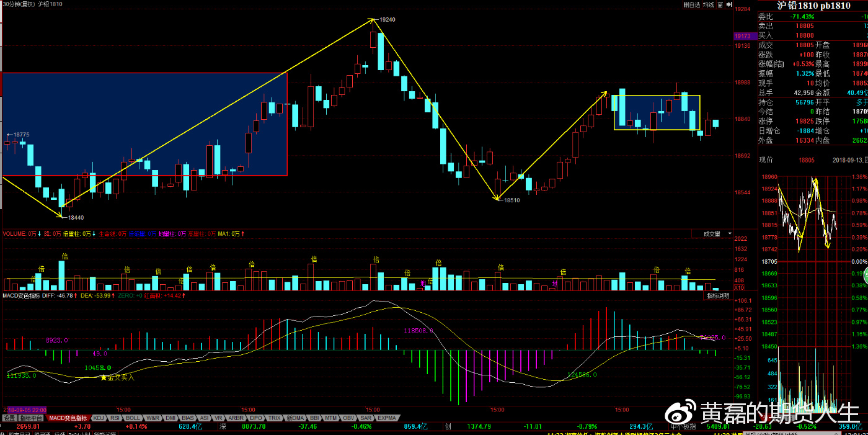Open the 成交量 indicator dropdown
Image resolution: width=868 pixels, height=435 pixels.
[714, 234]
